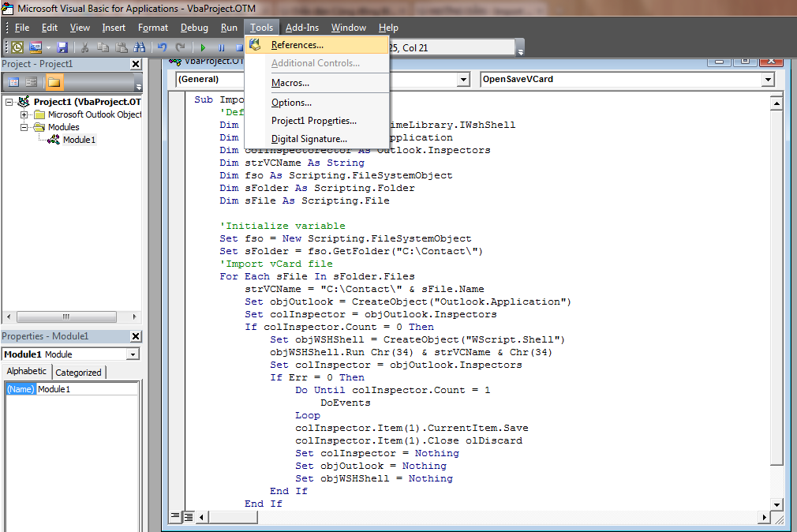The image size is (797, 532).
Task: Open the Edit menu
Action: [49, 28]
